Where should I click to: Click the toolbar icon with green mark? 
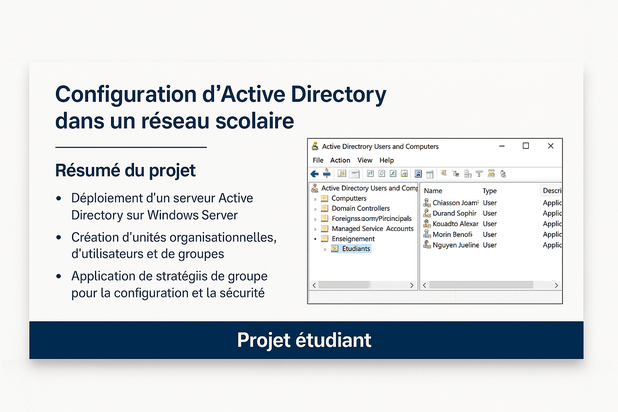pos(404,174)
